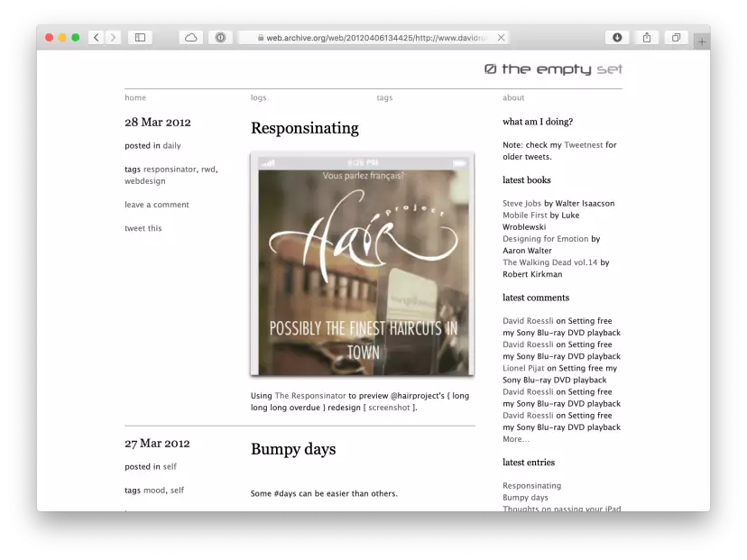
Task: Open the iCloud tabs cloud icon
Action: 191,38
